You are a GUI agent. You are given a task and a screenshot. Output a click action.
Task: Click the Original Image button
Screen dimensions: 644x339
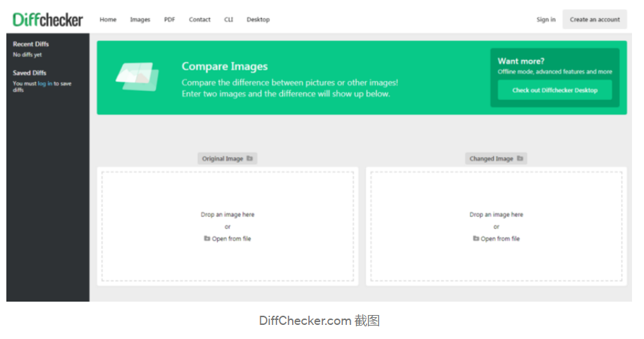click(x=227, y=159)
